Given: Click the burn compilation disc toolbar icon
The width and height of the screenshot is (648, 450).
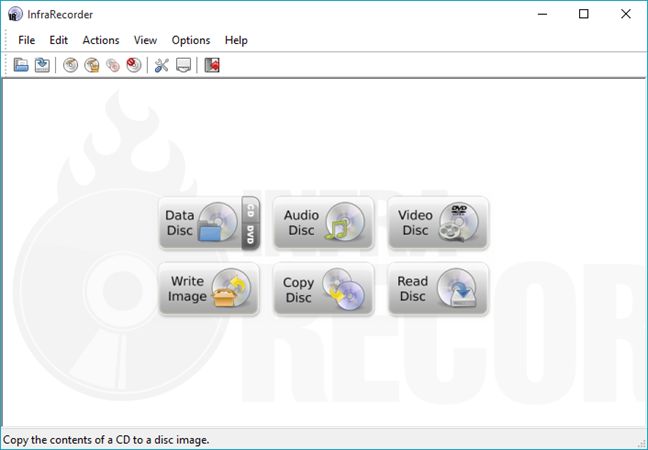Looking at the screenshot, I should pyautogui.click(x=71, y=65).
